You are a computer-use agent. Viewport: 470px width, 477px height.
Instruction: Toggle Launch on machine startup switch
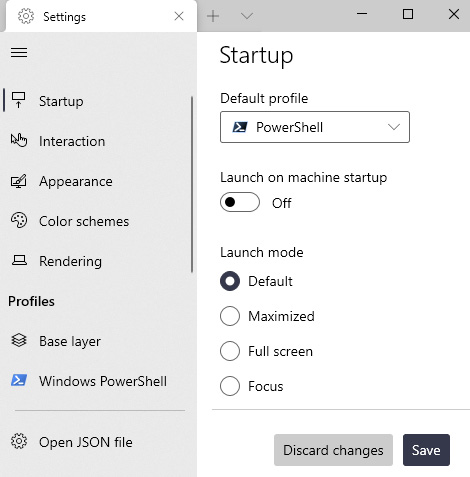[x=240, y=202]
